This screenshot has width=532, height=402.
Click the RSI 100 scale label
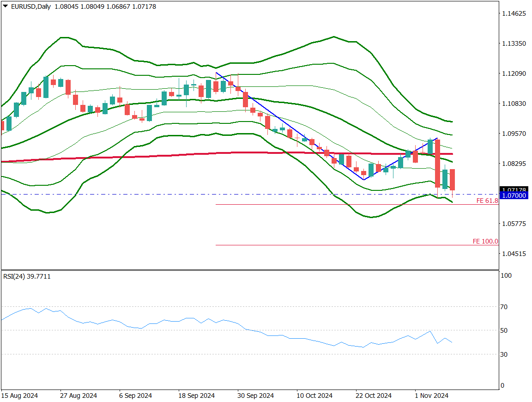pos(507,275)
